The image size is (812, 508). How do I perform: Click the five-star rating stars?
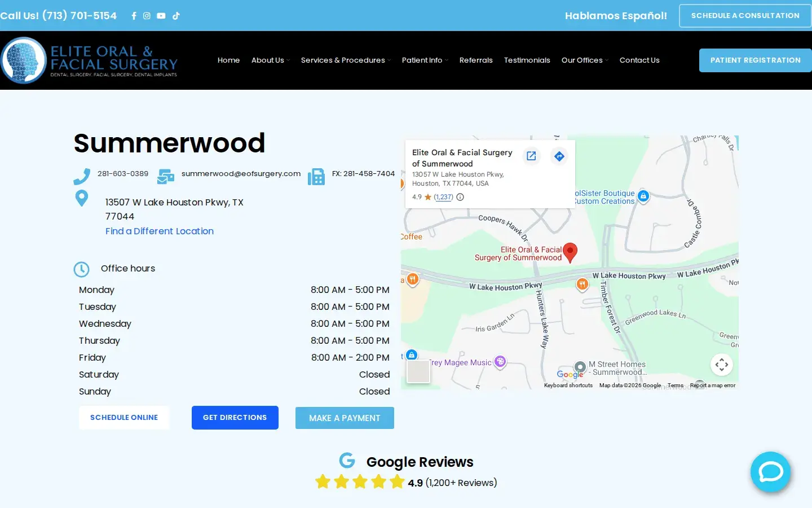point(360,482)
